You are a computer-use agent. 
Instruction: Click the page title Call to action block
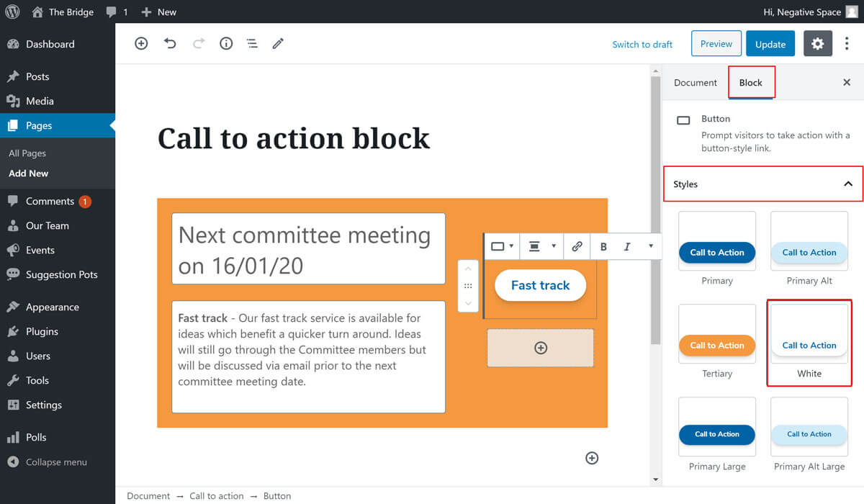click(x=294, y=138)
